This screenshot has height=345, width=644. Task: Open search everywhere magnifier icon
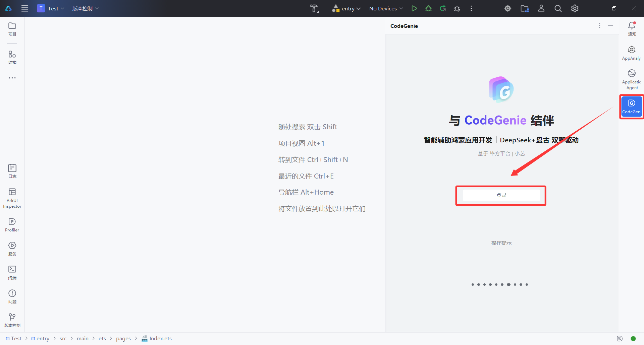pyautogui.click(x=558, y=8)
